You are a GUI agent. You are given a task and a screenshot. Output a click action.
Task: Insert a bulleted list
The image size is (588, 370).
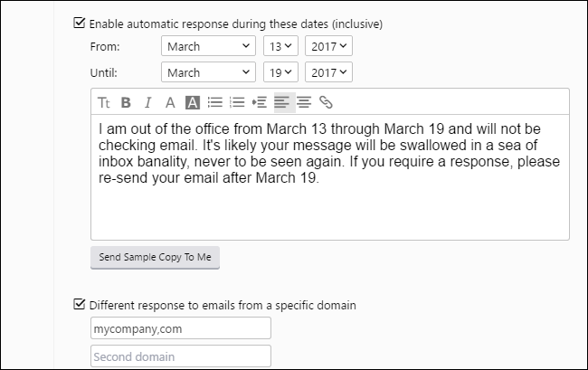pyautogui.click(x=214, y=102)
